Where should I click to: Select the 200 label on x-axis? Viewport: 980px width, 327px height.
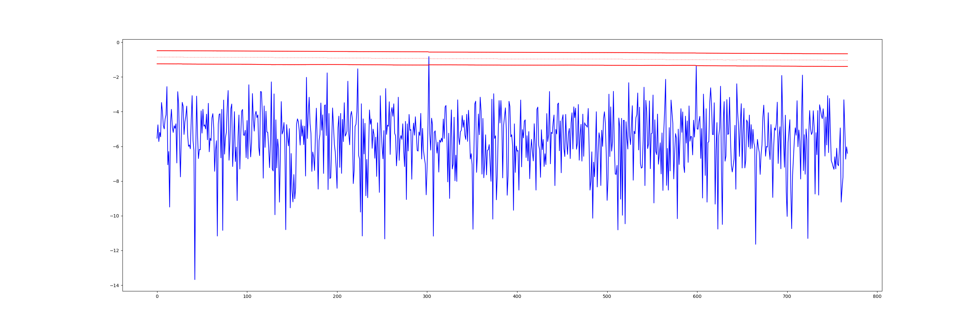click(337, 297)
